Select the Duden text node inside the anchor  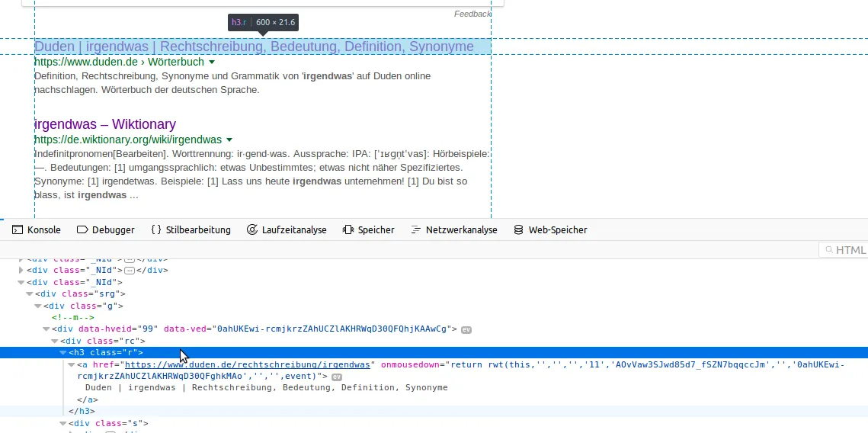[266, 387]
